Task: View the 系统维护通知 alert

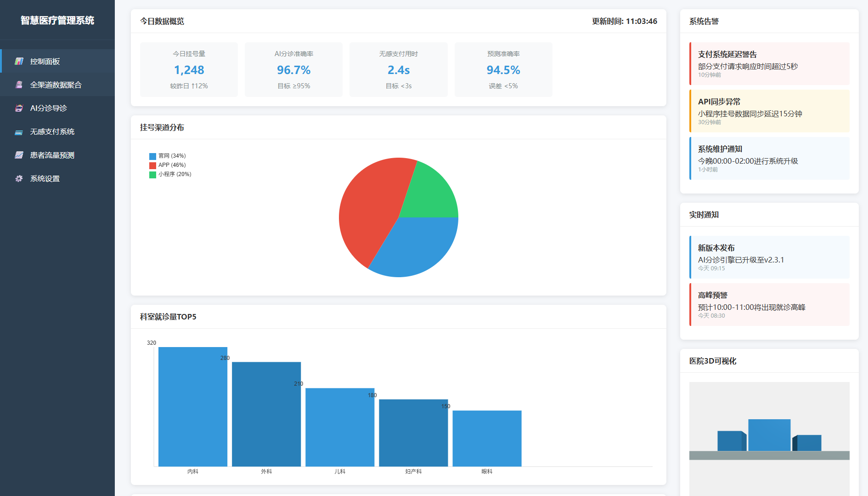Action: pos(769,159)
